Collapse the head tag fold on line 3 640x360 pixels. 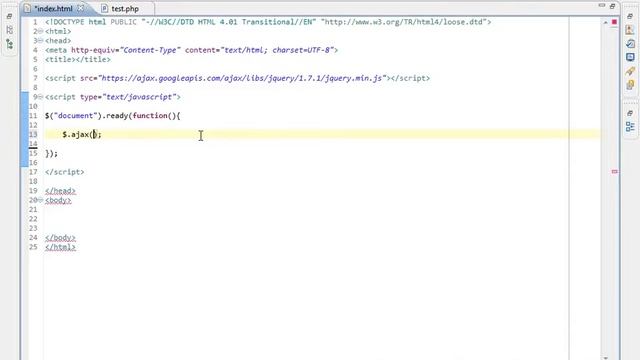pyautogui.click(x=40, y=41)
